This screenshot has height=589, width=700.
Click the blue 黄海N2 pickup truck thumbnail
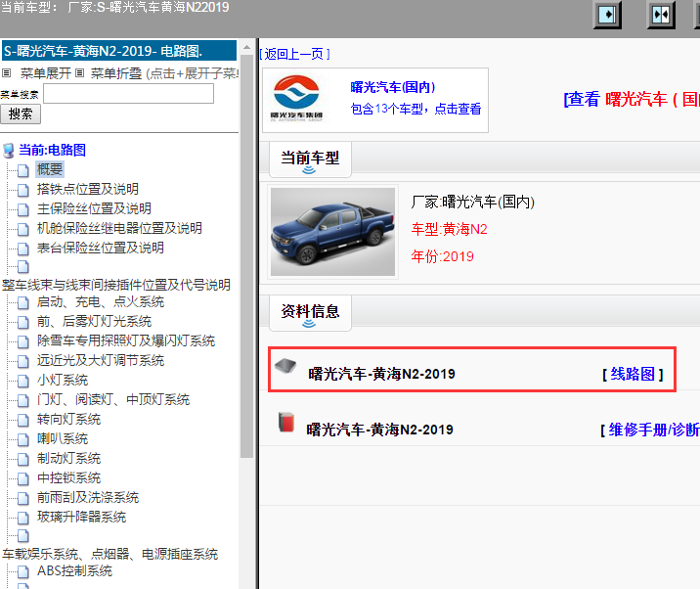(332, 232)
